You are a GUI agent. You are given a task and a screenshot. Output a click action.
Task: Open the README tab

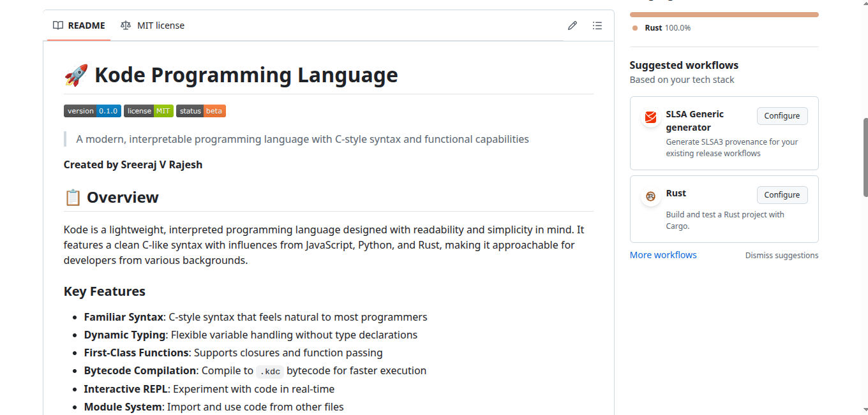79,25
